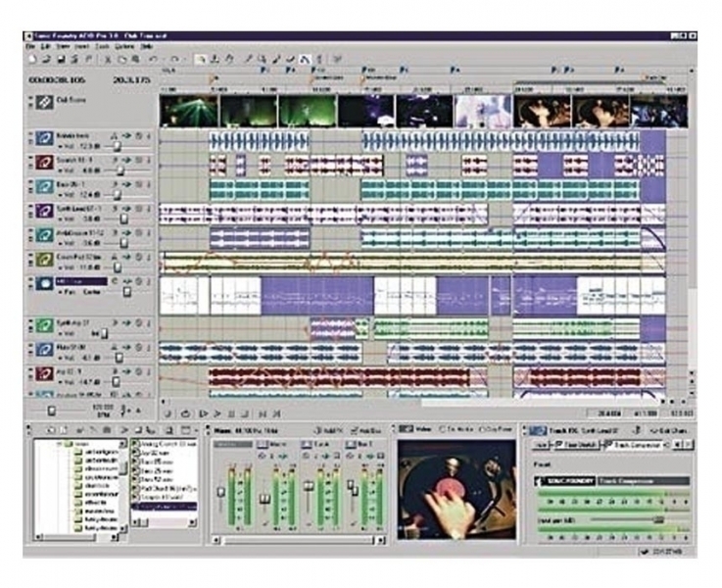Click the yellow Pad track icon
This screenshot has height=588, width=722.
pos(45,260)
